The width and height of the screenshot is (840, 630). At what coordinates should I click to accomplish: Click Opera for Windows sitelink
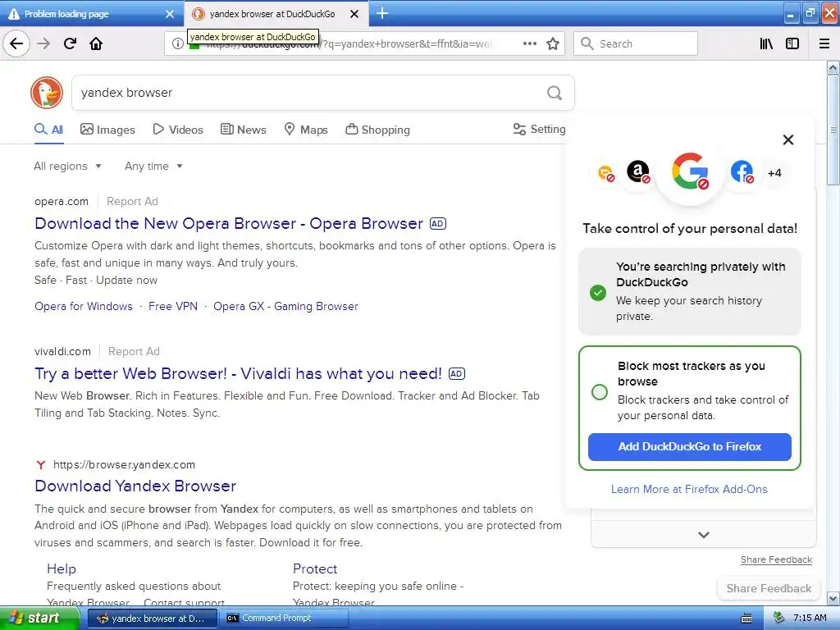84,307
